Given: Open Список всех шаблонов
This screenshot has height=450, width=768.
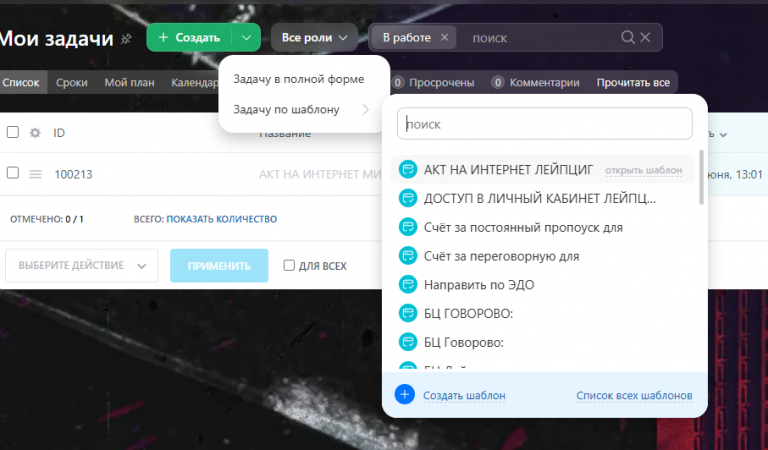Looking at the screenshot, I should 634,395.
